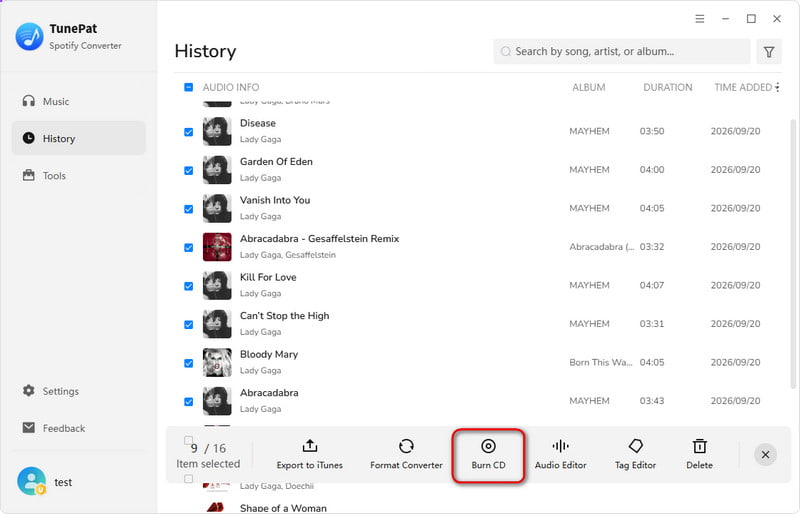The width and height of the screenshot is (800, 514).
Task: Open Feedback from the sidebar
Action: (79, 428)
